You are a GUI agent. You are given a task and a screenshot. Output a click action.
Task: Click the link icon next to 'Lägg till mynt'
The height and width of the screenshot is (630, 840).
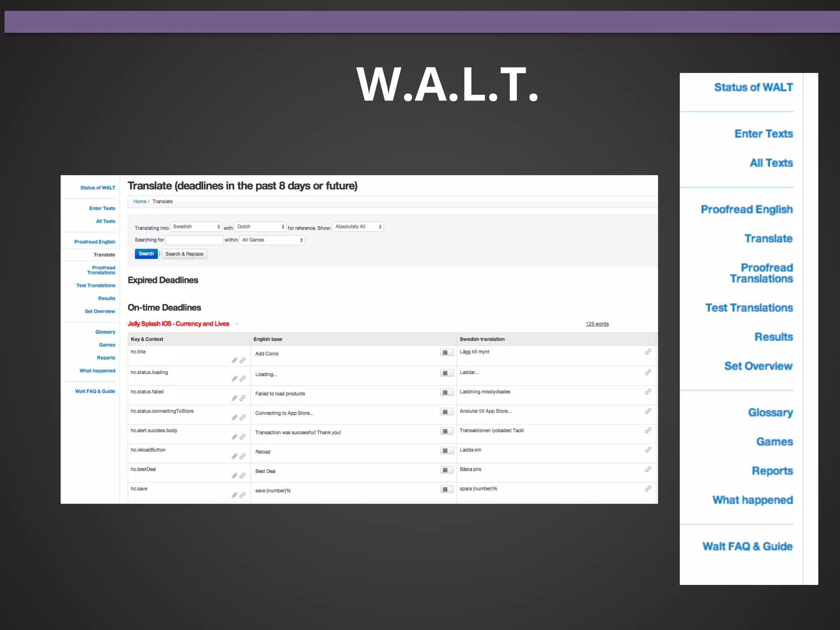648,352
